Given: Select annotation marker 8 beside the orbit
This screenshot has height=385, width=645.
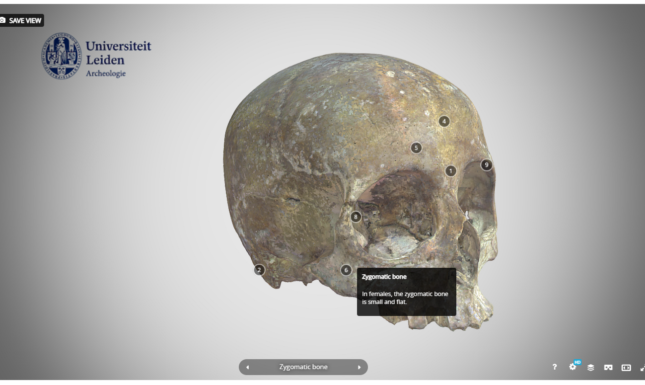Looking at the screenshot, I should [356, 216].
